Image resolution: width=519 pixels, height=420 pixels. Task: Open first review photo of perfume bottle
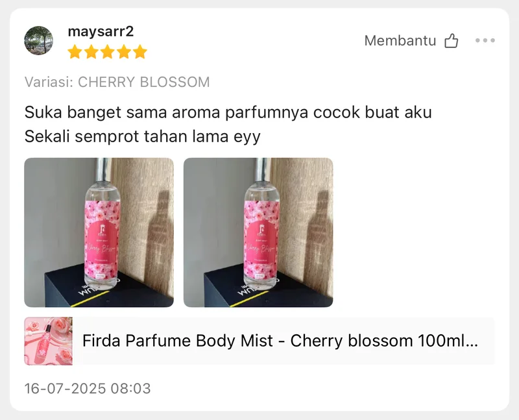tap(99, 232)
